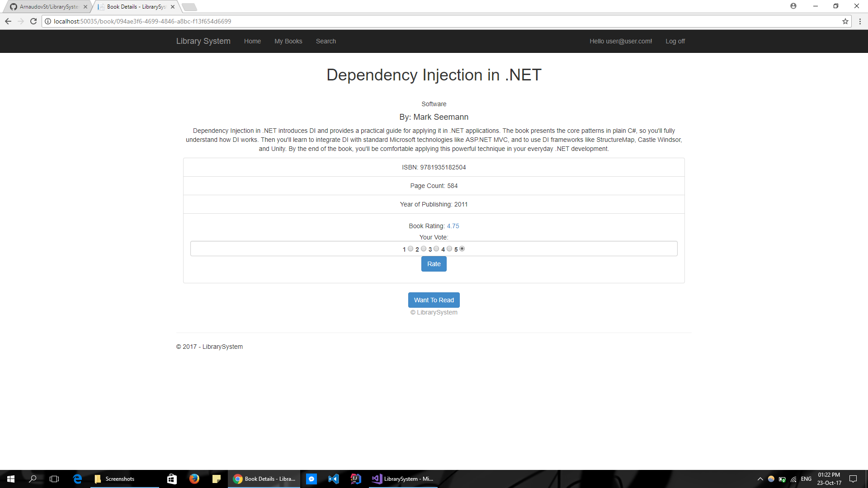Open ENG language input selector
Viewport: 868px width, 488px height.
click(x=806, y=479)
